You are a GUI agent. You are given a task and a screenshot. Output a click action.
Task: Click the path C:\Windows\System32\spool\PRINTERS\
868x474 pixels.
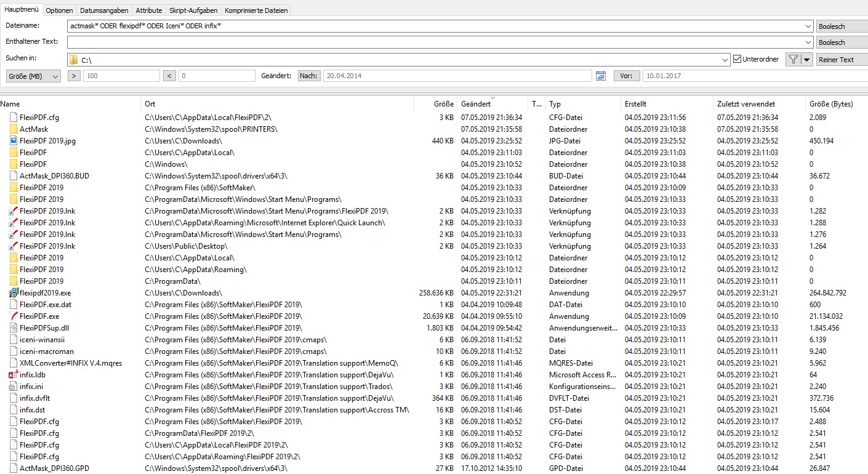211,129
